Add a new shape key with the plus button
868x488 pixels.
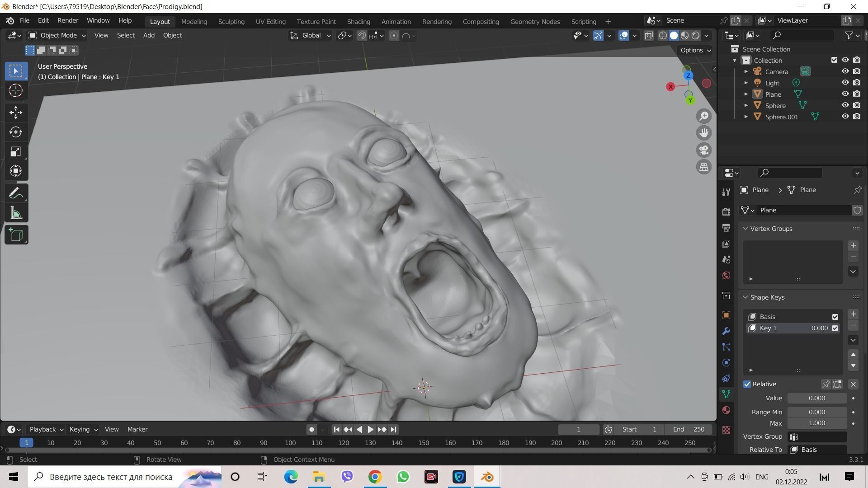click(853, 314)
